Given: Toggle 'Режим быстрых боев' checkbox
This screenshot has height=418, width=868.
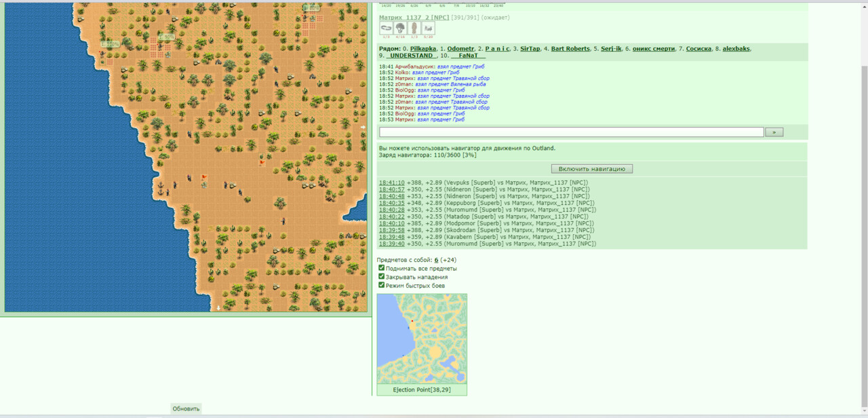Looking at the screenshot, I should 382,285.
